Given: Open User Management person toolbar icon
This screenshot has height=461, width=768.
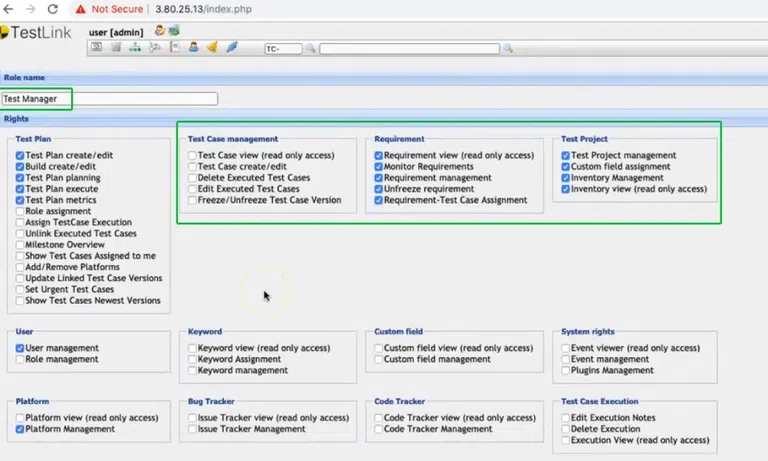Looking at the screenshot, I should point(193,47).
